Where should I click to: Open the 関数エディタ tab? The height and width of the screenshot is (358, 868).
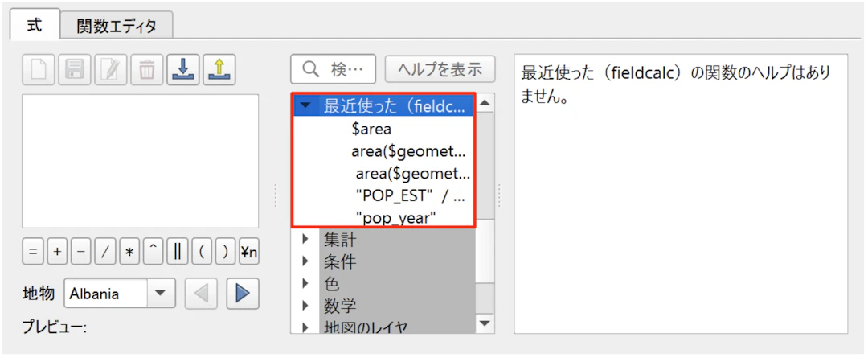(x=117, y=26)
